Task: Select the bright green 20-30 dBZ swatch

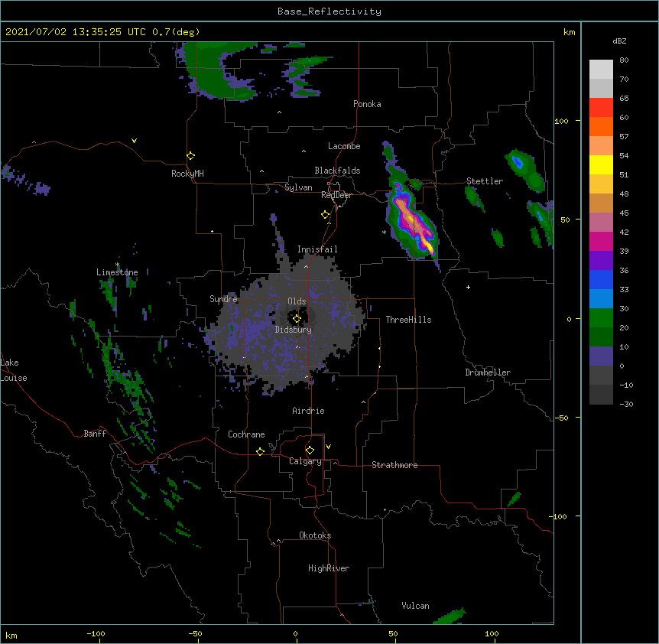Action: (601, 318)
